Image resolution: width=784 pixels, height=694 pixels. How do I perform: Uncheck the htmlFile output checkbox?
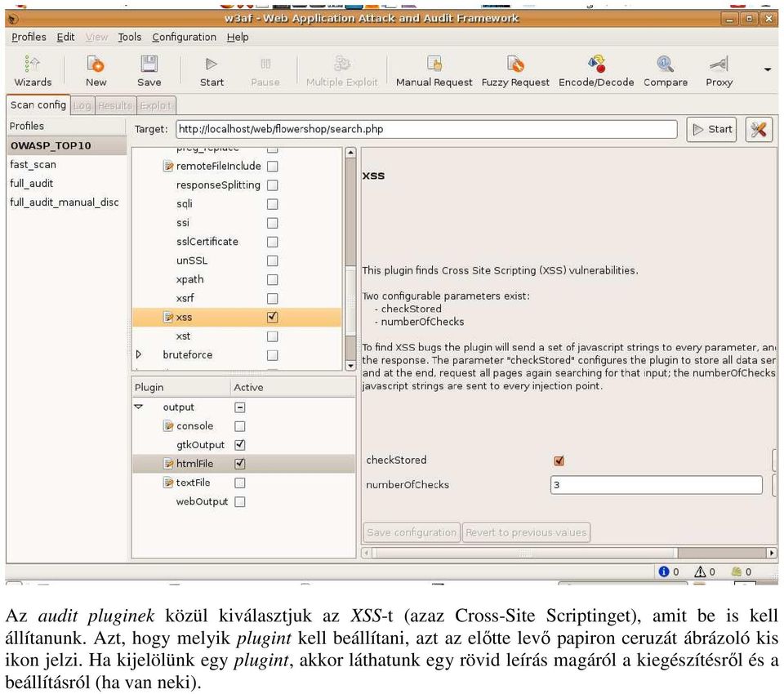click(240, 464)
